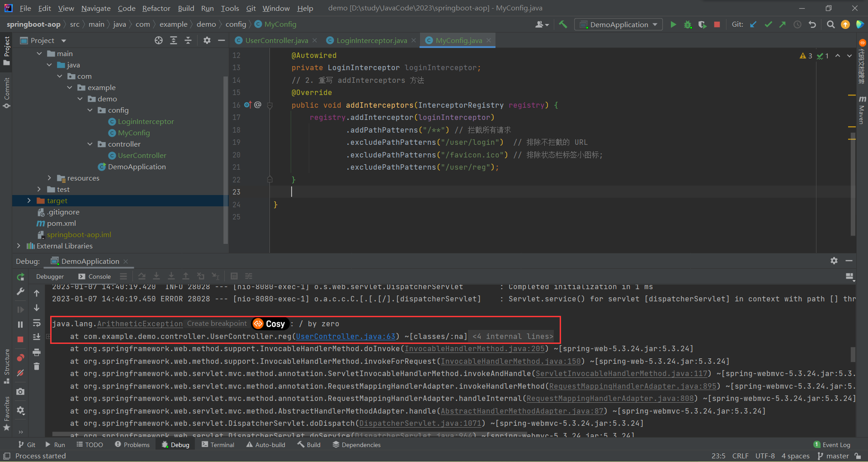Open the DemoApplication run configuration dropdown
Viewport: 868px width, 462px height.
618,24
